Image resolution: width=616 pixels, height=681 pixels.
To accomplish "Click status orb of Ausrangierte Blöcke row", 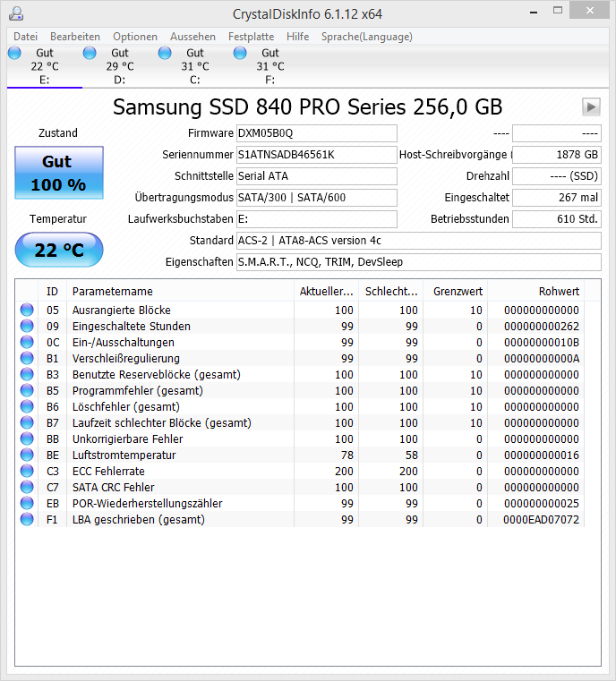I will point(27,310).
